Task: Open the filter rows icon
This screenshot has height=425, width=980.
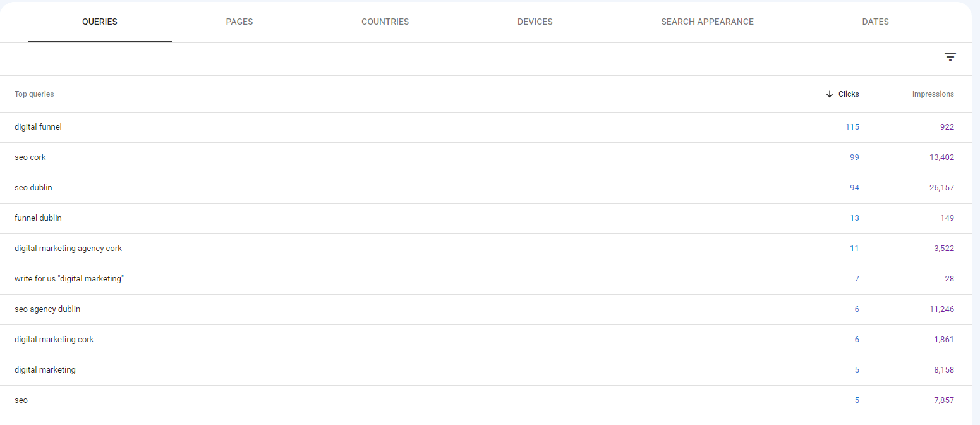Action: tap(950, 57)
